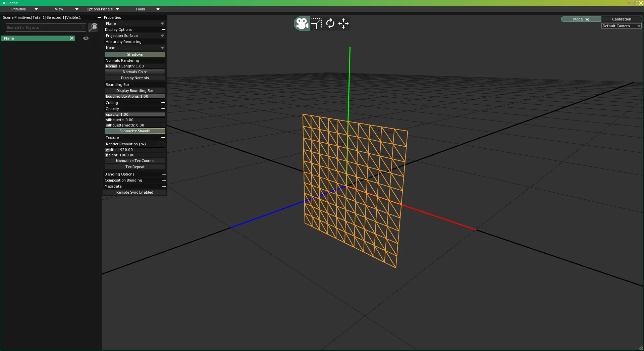Minimize the 3D Scene window
The width and height of the screenshot is (644, 351).
coord(629,3)
